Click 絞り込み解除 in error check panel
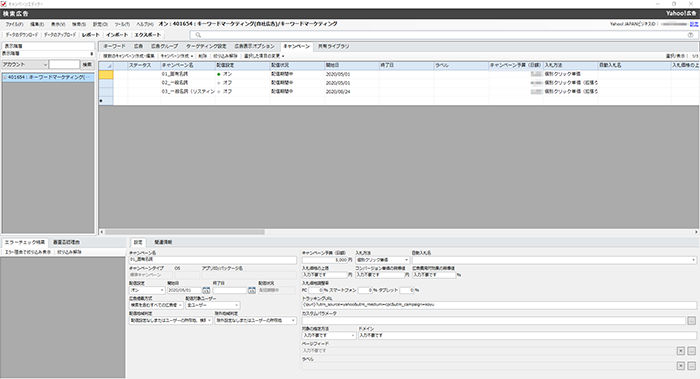 (69, 252)
